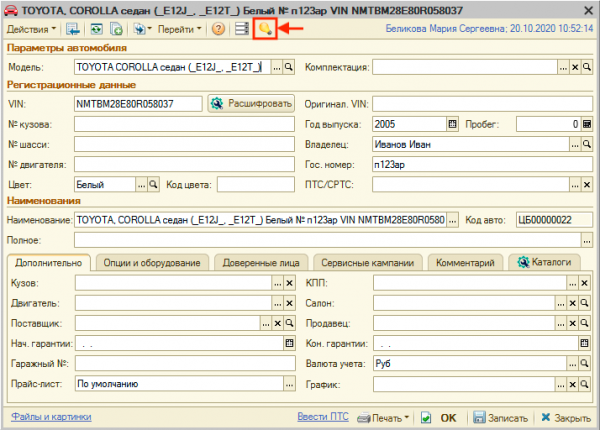Screen dimensions: 600x430
Task: Click the copy document icon with plus
Action: pos(116,29)
